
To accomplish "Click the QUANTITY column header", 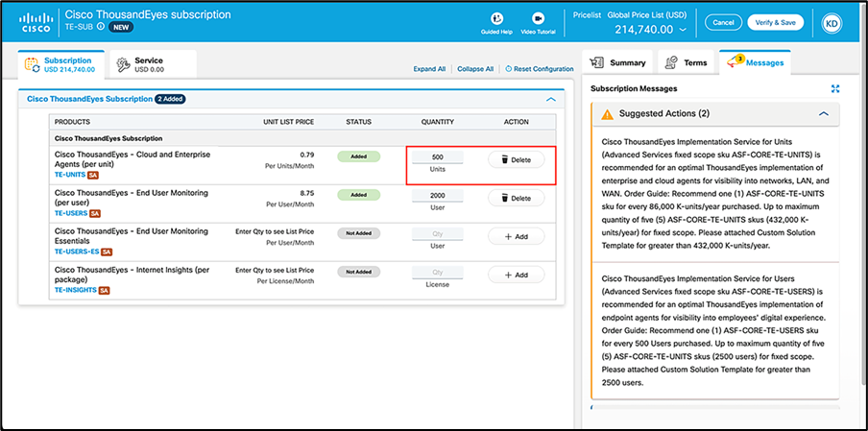I will [x=437, y=122].
